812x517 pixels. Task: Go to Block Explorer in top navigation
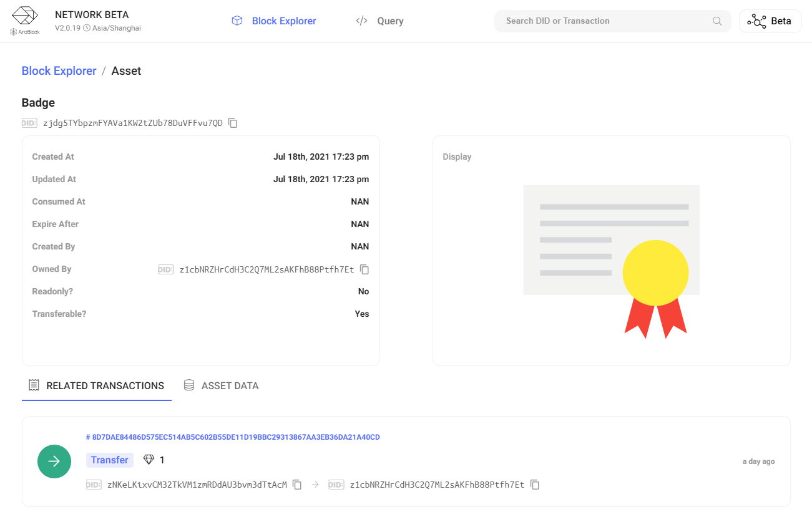click(x=283, y=21)
